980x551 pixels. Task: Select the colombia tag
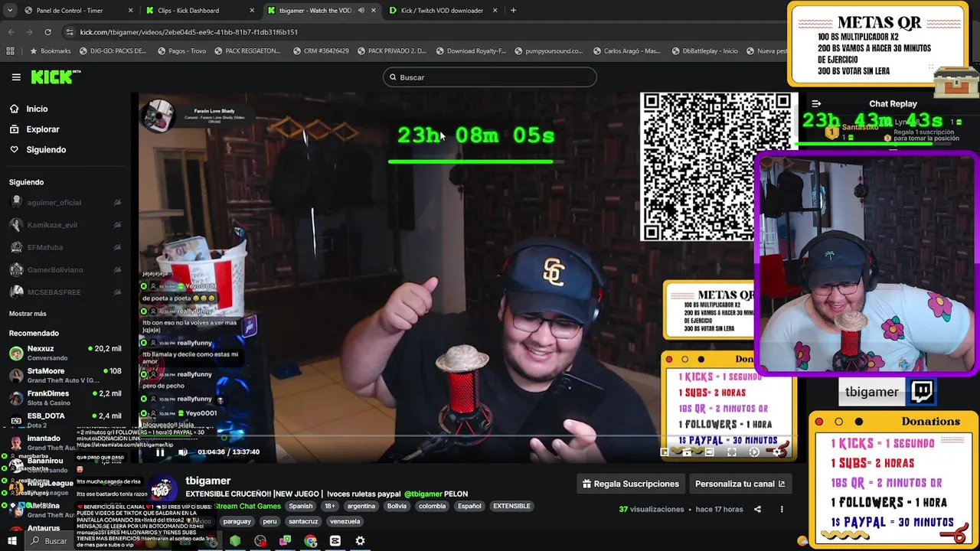432,506
